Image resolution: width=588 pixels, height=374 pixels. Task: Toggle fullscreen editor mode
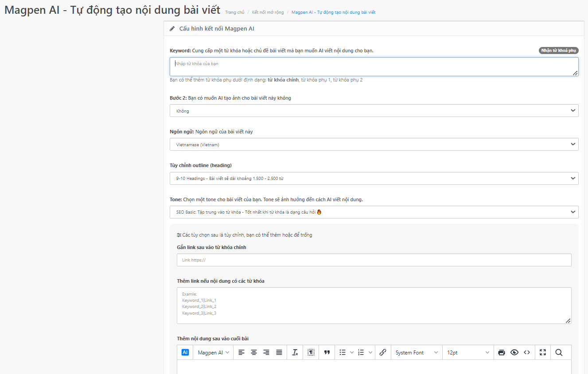click(543, 352)
